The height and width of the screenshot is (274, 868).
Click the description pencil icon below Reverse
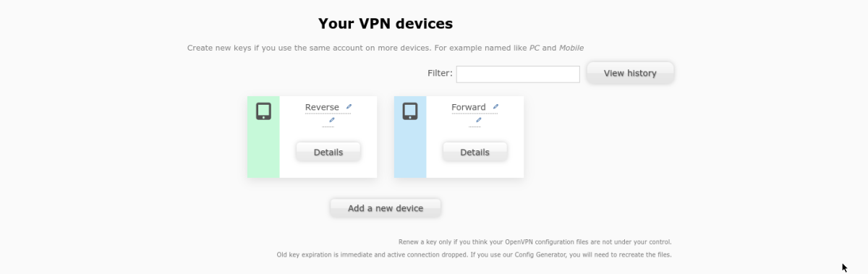click(x=332, y=120)
